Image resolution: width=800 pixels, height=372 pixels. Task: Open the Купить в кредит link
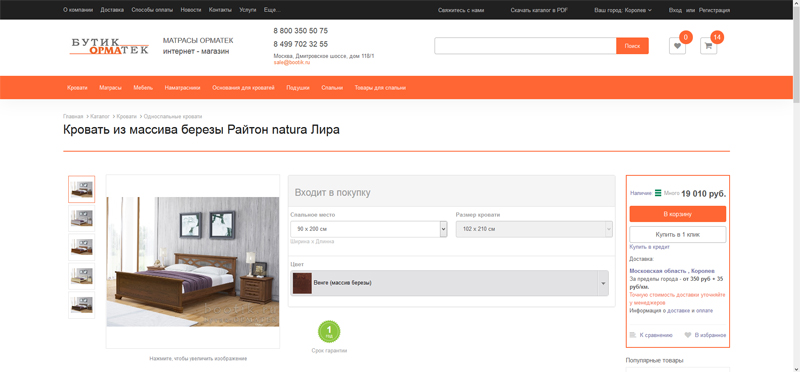649,247
